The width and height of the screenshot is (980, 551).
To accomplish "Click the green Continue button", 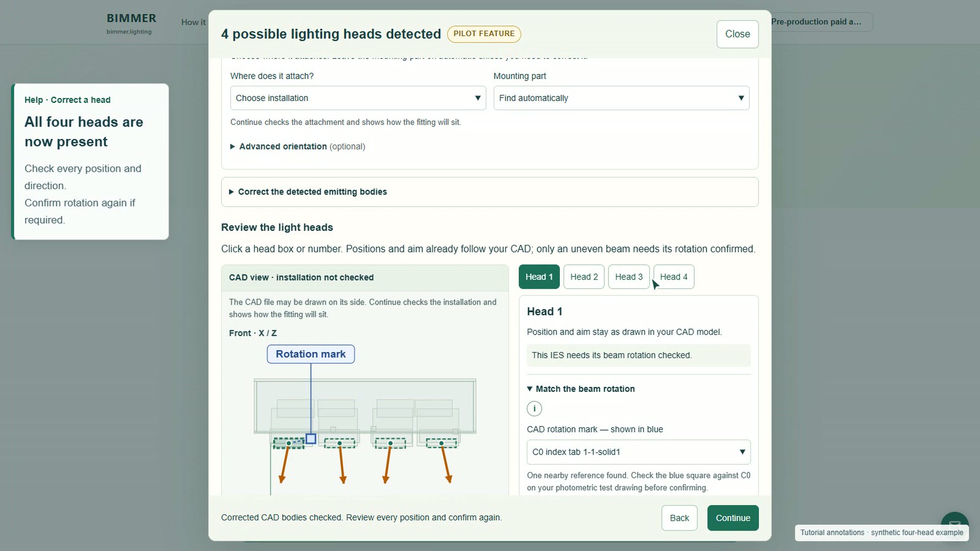I will (x=733, y=518).
